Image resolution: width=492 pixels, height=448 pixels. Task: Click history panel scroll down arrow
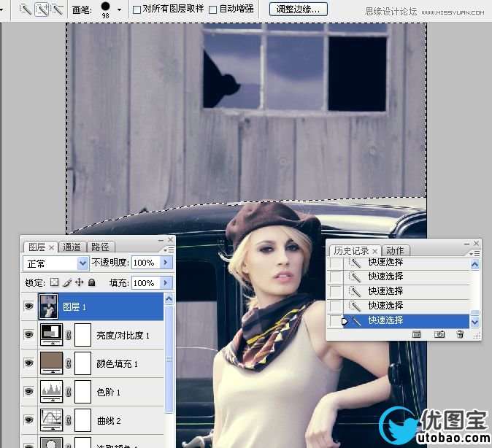[x=475, y=322]
